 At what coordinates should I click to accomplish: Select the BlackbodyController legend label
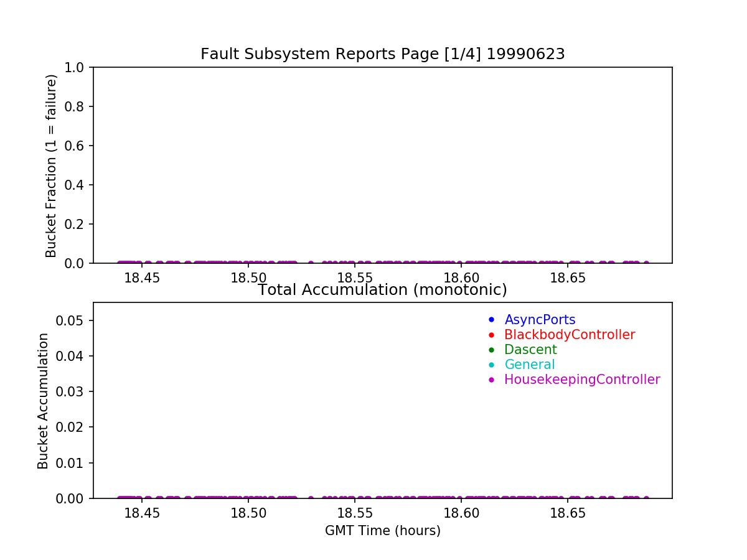pos(570,335)
